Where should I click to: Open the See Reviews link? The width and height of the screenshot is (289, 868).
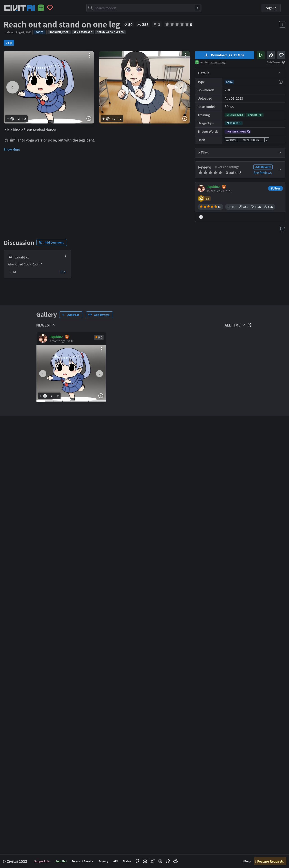click(x=262, y=173)
